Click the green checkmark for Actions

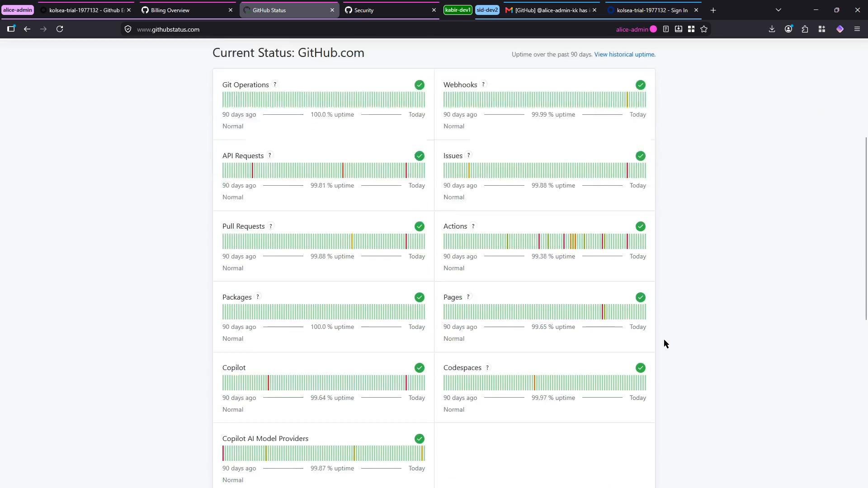click(x=641, y=226)
